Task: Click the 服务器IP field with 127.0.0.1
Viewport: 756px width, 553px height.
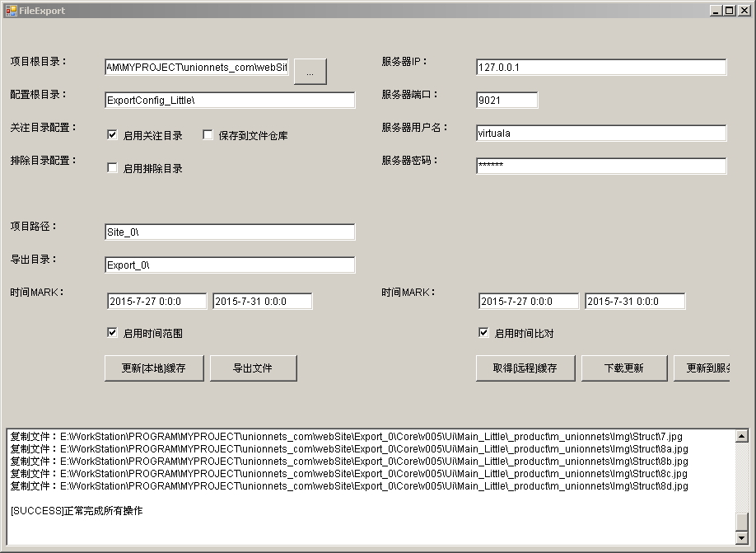Action: pyautogui.click(x=600, y=68)
